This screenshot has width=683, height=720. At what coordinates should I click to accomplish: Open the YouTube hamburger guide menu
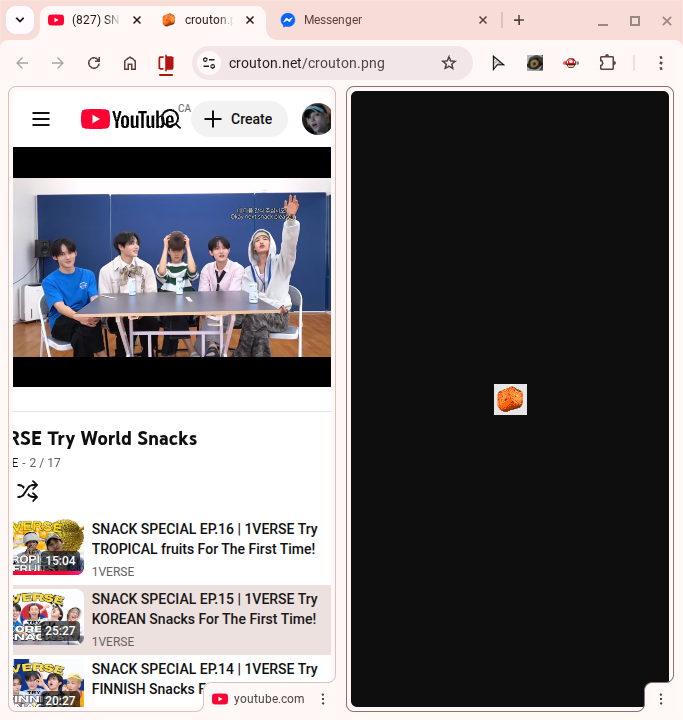(x=41, y=119)
